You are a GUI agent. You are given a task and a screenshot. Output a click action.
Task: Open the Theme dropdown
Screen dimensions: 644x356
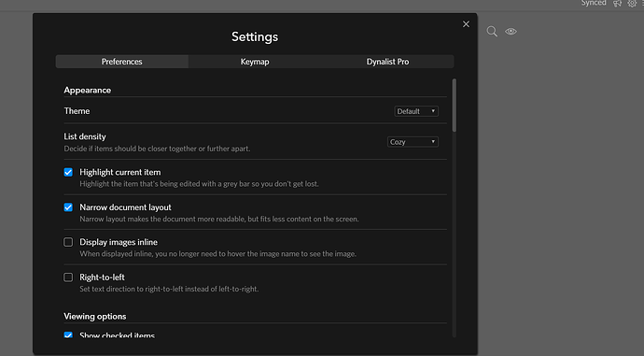click(416, 111)
